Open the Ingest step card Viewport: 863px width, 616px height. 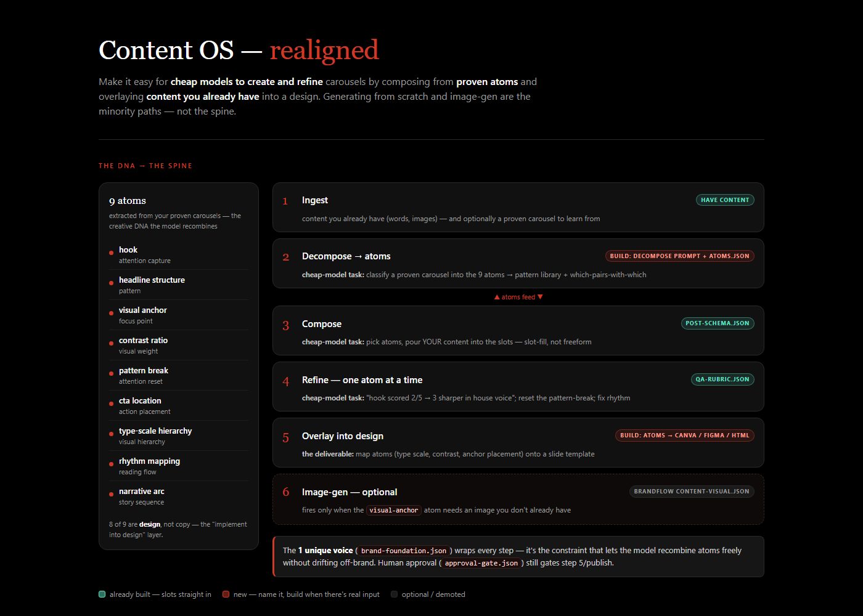pyautogui.click(x=518, y=208)
